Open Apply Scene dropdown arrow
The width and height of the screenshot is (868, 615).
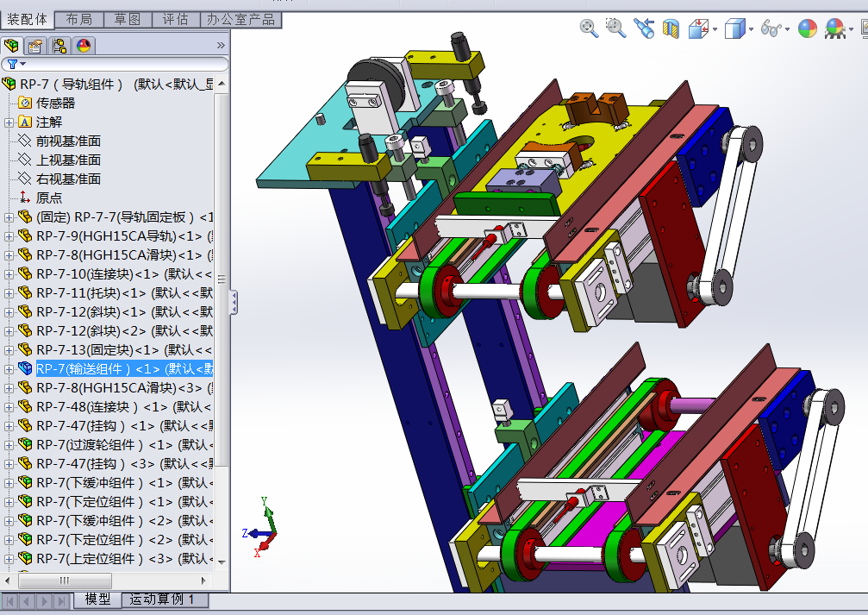pyautogui.click(x=851, y=28)
